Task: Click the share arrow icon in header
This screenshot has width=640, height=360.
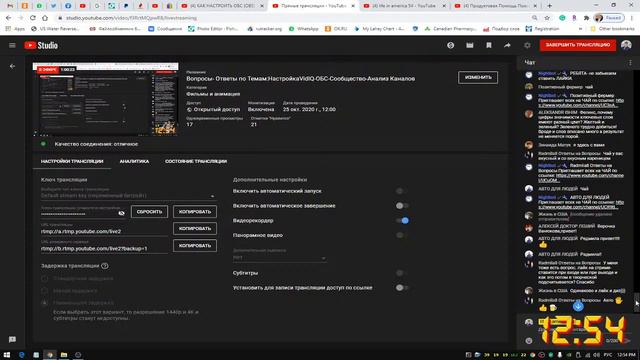Action: (x=507, y=45)
